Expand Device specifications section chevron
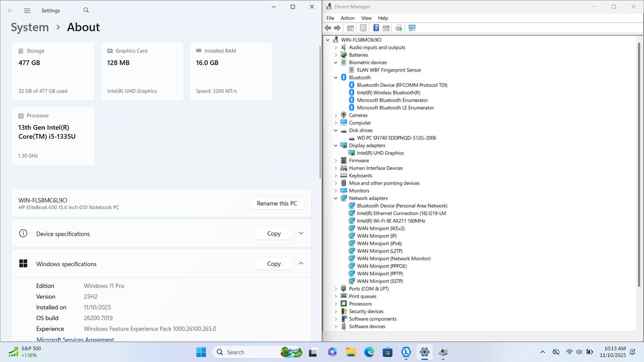The height and width of the screenshot is (362, 644). 301,233
